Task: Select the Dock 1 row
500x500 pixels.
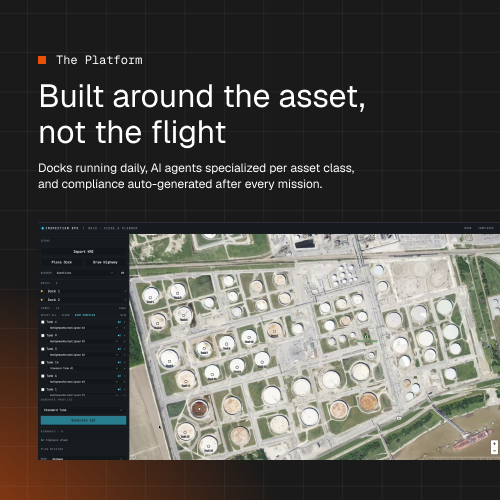Action: 83,291
